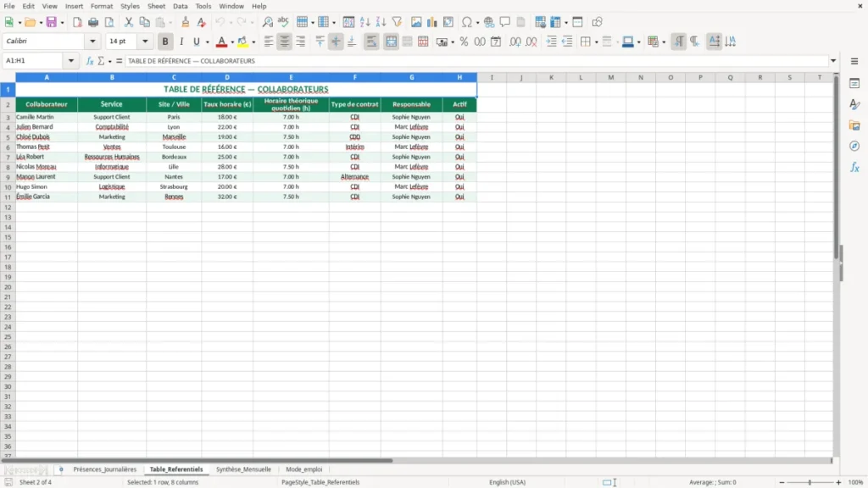This screenshot has width=868, height=488.
Task: Select column header I
Action: pyautogui.click(x=492, y=77)
